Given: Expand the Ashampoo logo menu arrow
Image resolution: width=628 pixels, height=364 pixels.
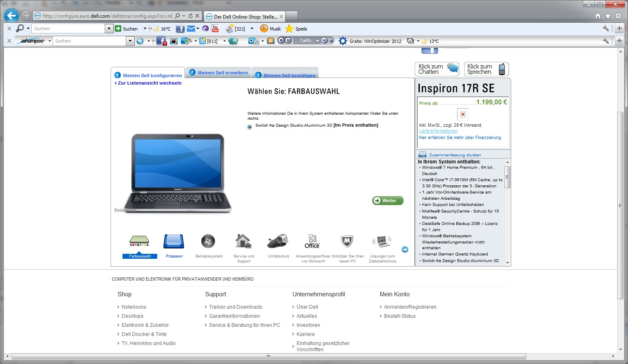Looking at the screenshot, I should (x=50, y=41).
